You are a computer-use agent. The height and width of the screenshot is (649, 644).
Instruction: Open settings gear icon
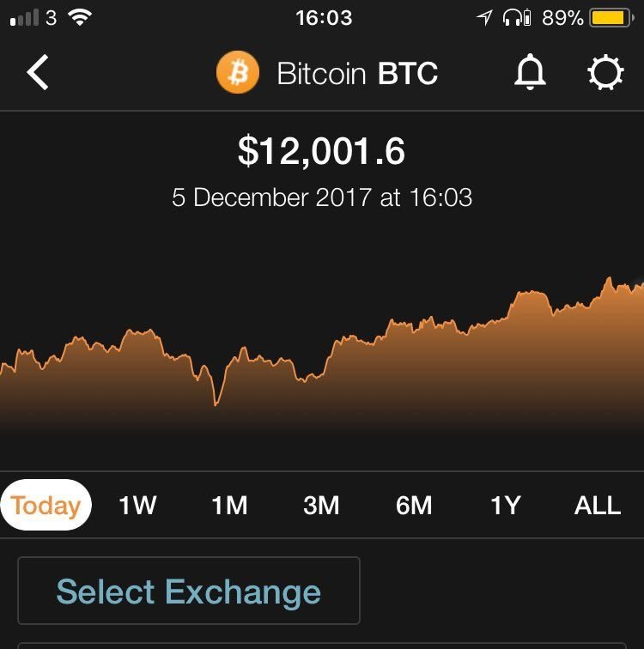(x=605, y=72)
